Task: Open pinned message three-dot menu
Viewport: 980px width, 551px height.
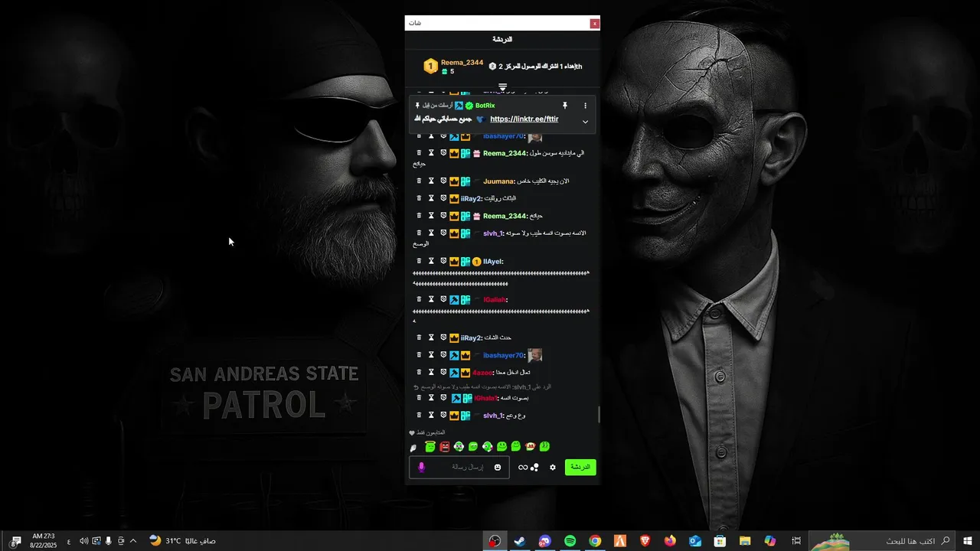Action: click(585, 106)
